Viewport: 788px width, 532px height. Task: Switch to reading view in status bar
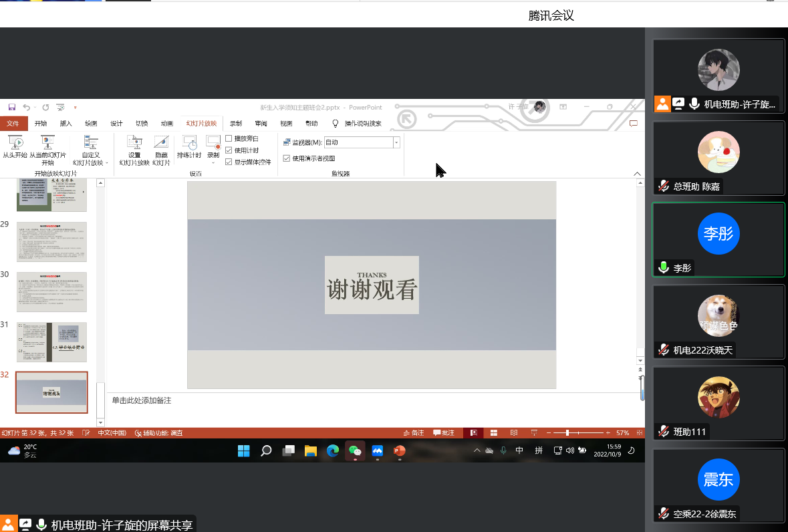(x=514, y=433)
